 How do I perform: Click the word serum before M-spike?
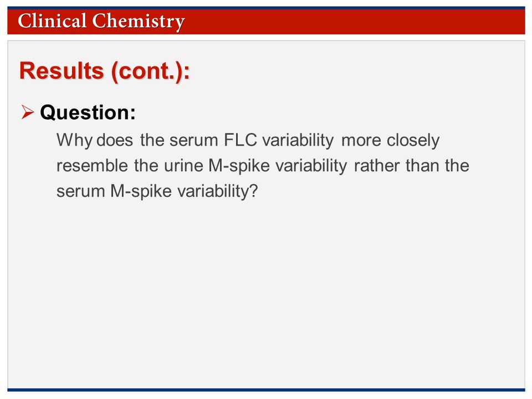coord(81,192)
